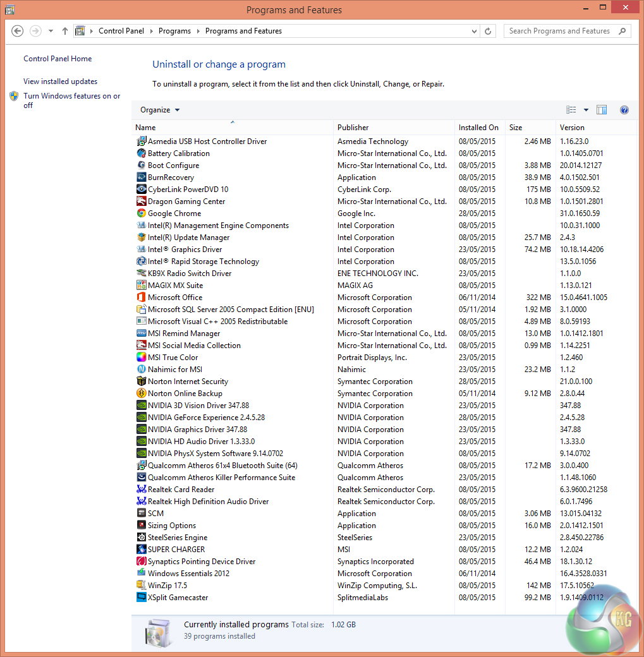Image resolution: width=644 pixels, height=657 pixels.
Task: Expand recent locations dropdown arrow
Action: [x=51, y=31]
